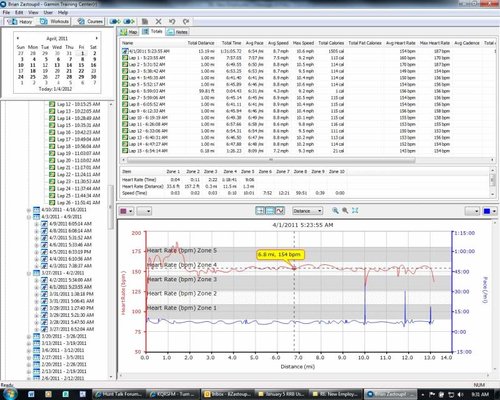Open the Help menu

tap(63, 13)
